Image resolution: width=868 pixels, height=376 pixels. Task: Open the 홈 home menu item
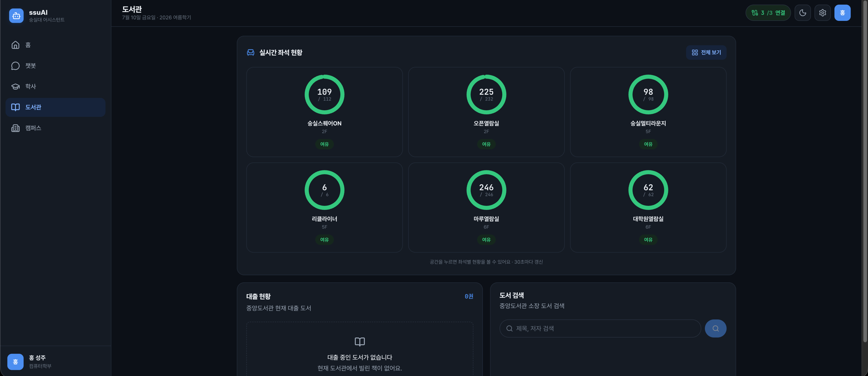[56, 45]
